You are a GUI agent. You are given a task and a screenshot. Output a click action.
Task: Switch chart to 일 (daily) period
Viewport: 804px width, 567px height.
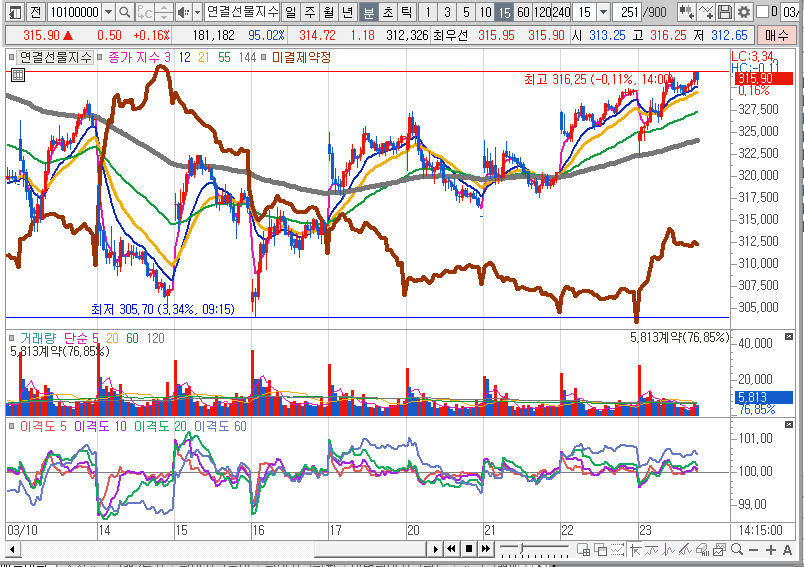pos(289,12)
